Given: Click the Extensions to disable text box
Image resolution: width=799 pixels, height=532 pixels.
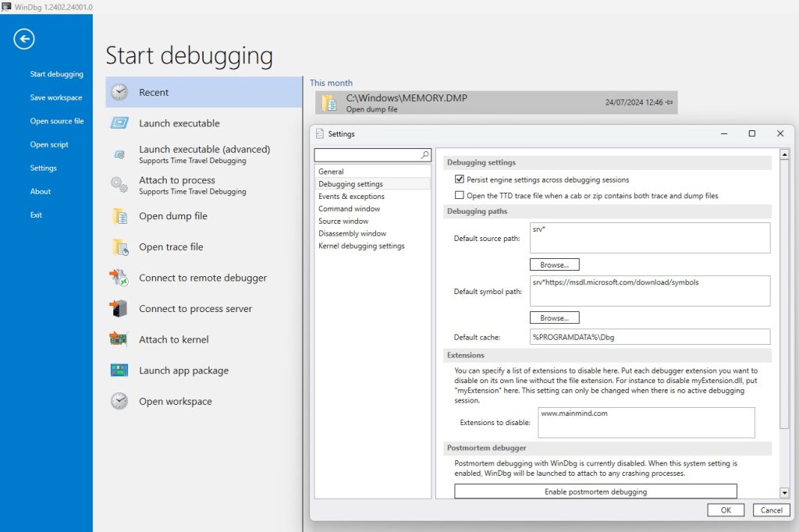Looking at the screenshot, I should 646,423.
